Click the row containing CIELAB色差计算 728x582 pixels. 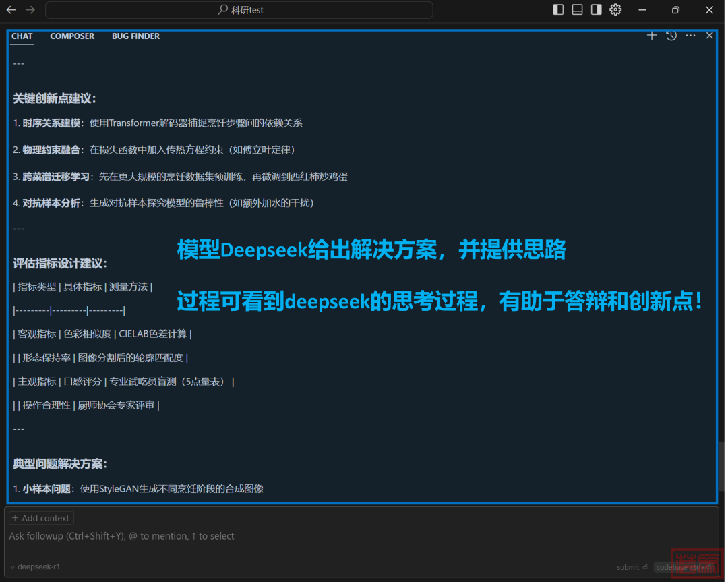pos(102,334)
